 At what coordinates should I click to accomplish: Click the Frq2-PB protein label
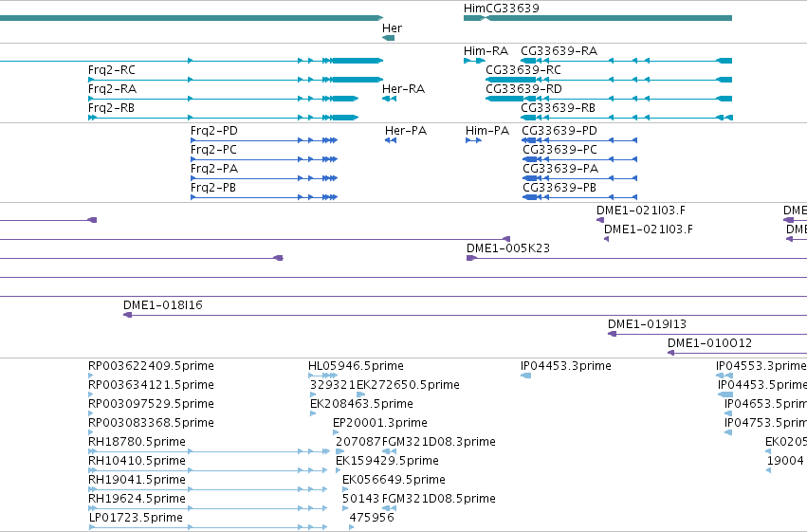click(213, 188)
